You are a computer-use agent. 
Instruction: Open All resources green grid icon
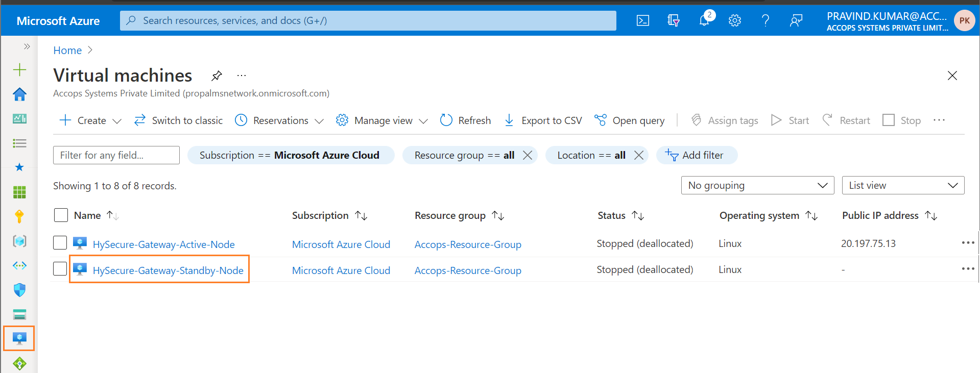[19, 192]
